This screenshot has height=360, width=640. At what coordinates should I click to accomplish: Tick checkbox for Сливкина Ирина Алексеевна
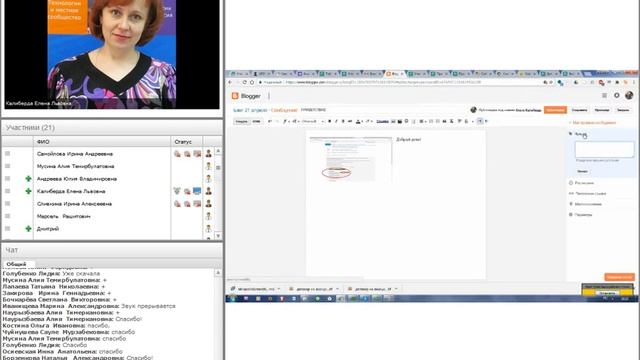coord(7,204)
